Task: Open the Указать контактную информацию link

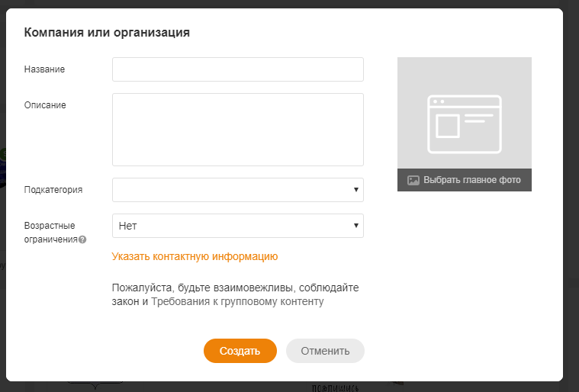Action: [195, 257]
